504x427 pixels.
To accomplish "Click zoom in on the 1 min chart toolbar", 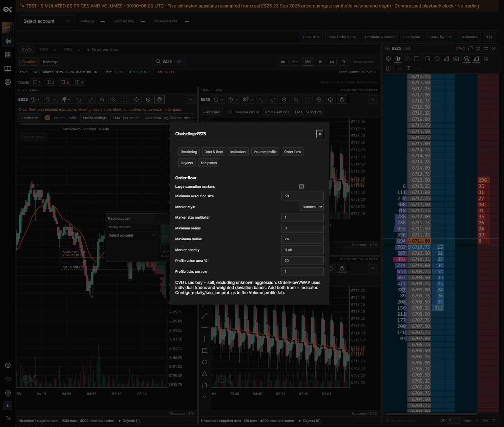I will pyautogui.click(x=102, y=99).
